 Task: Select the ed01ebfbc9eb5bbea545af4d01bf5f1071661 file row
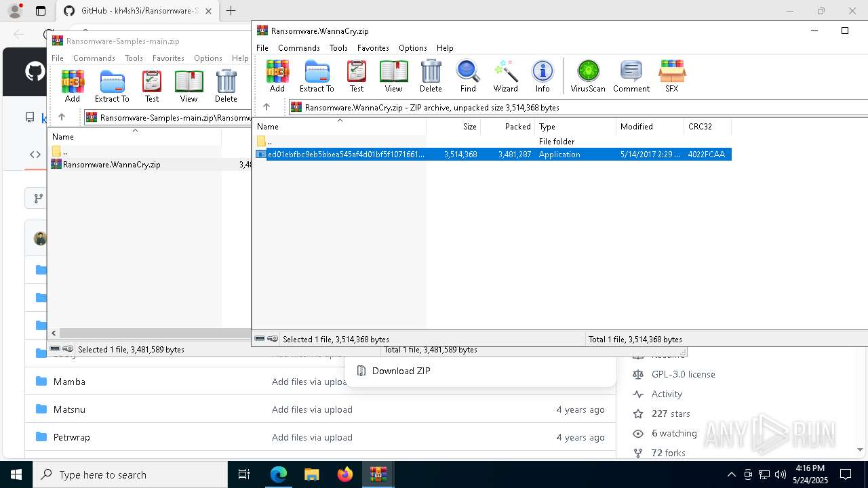[493, 155]
